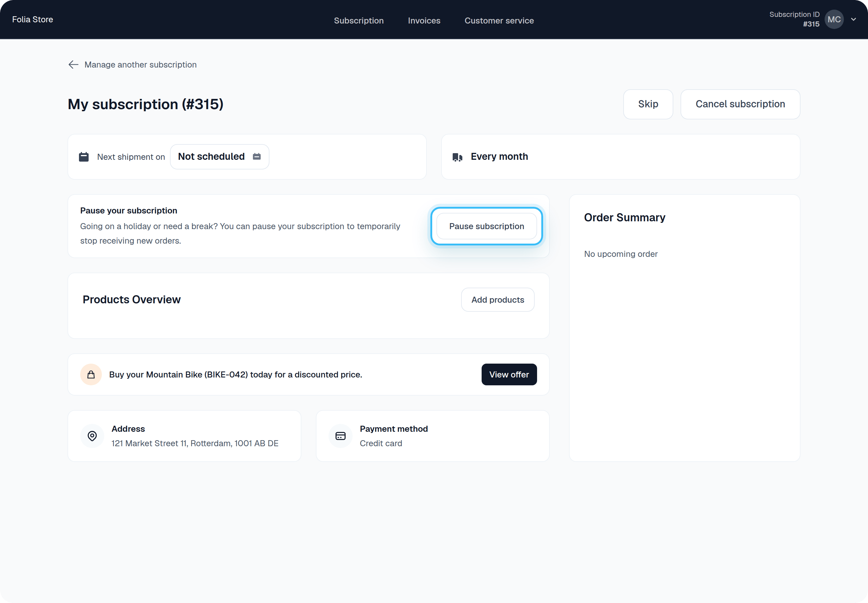Image resolution: width=868 pixels, height=603 pixels.
Task: Click the Next shipment on label
Action: (x=131, y=157)
